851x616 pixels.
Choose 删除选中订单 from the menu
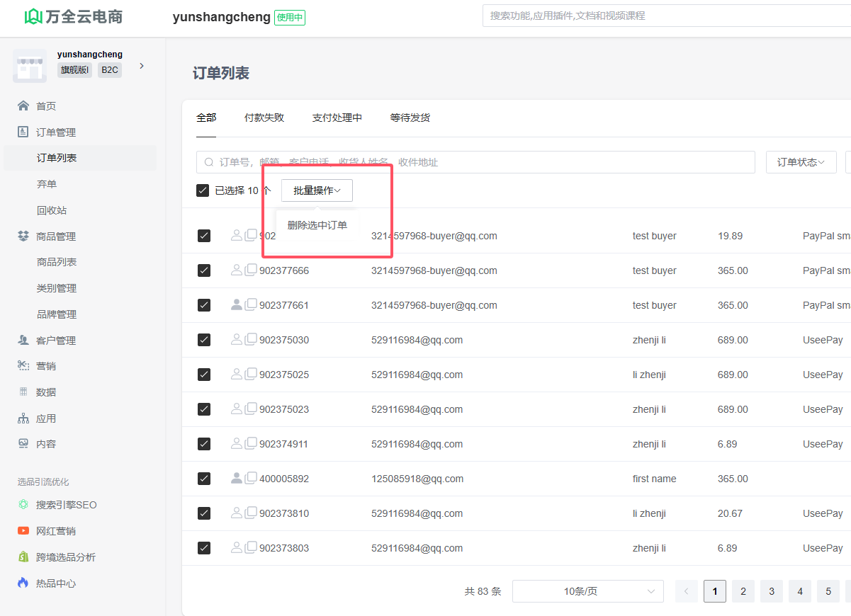317,225
